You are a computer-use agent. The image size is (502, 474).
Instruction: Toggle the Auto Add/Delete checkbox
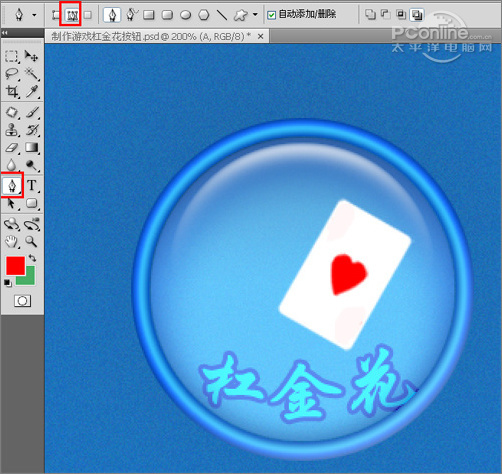(x=272, y=15)
